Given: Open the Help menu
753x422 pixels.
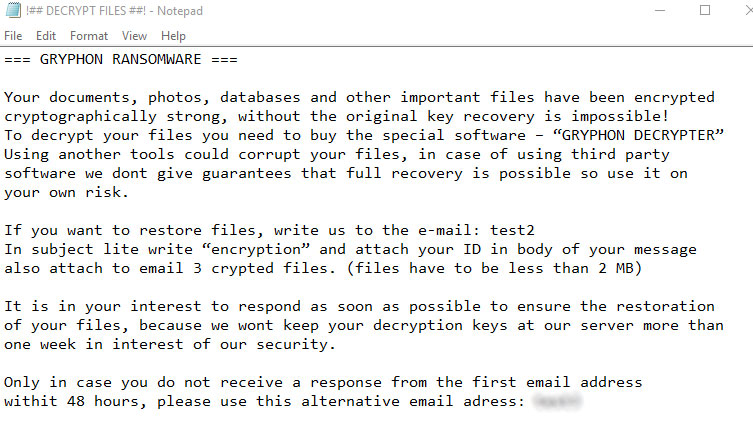Looking at the screenshot, I should coord(173,36).
